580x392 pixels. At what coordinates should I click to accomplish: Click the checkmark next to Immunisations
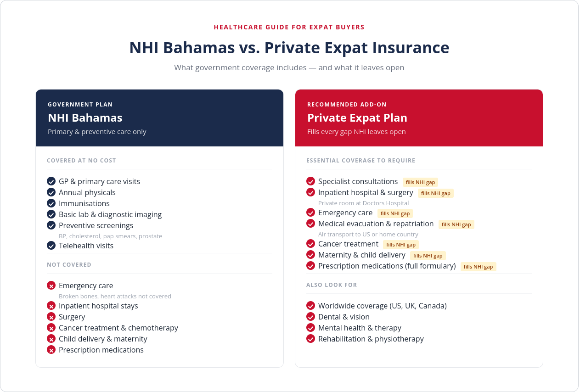[51, 203]
